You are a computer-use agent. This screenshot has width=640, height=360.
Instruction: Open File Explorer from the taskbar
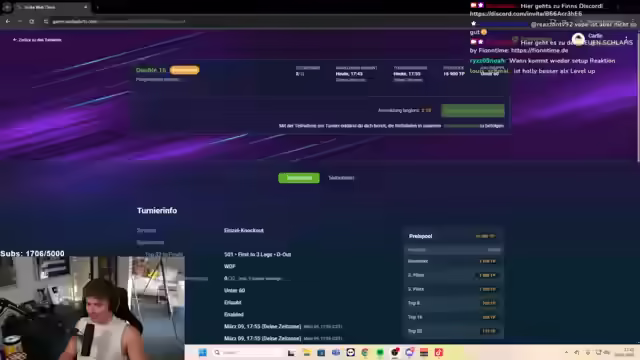tap(307, 353)
